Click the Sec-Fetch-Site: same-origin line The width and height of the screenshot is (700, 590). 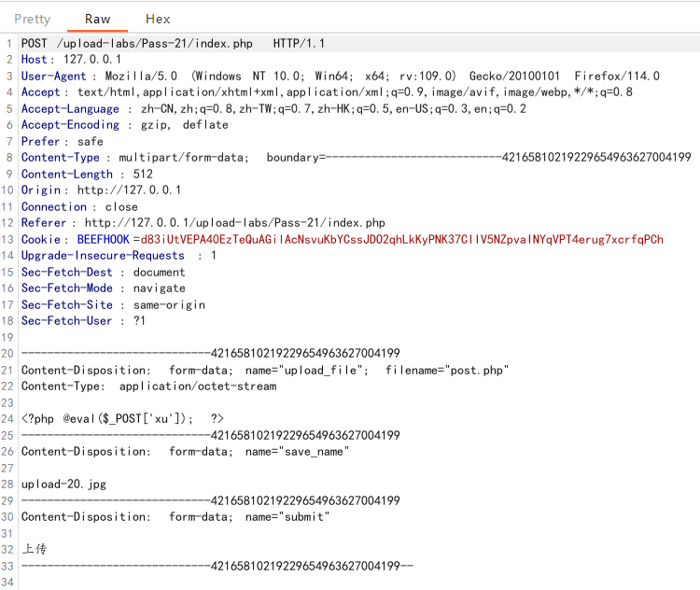point(113,304)
